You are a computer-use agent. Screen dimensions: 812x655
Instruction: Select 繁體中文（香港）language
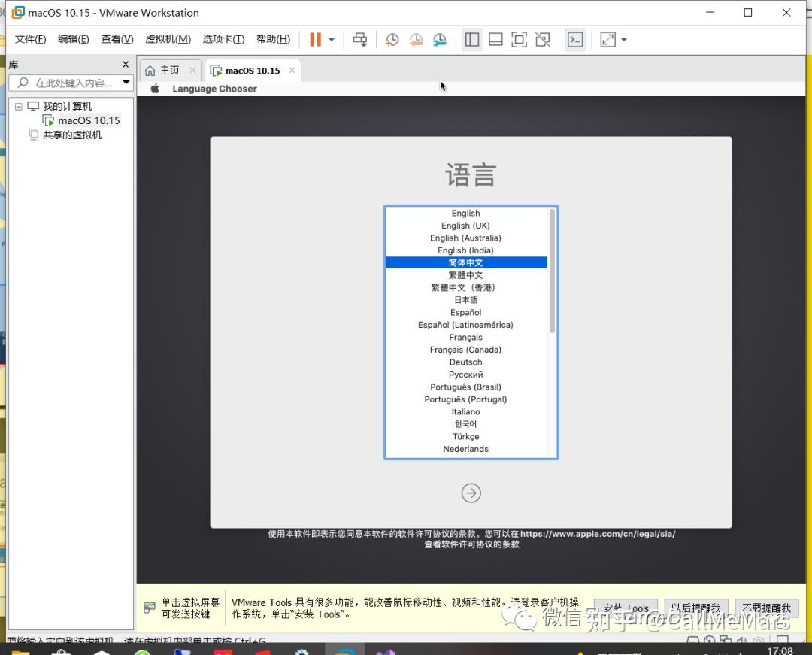(x=465, y=288)
